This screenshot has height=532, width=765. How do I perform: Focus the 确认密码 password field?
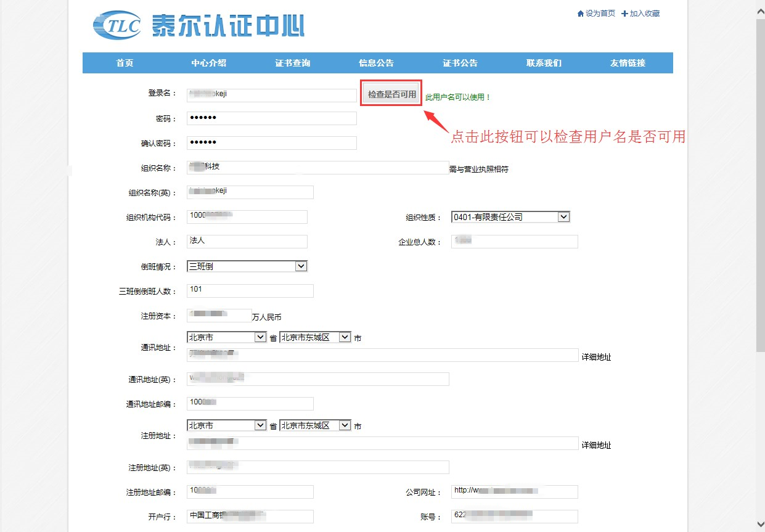[x=271, y=143]
